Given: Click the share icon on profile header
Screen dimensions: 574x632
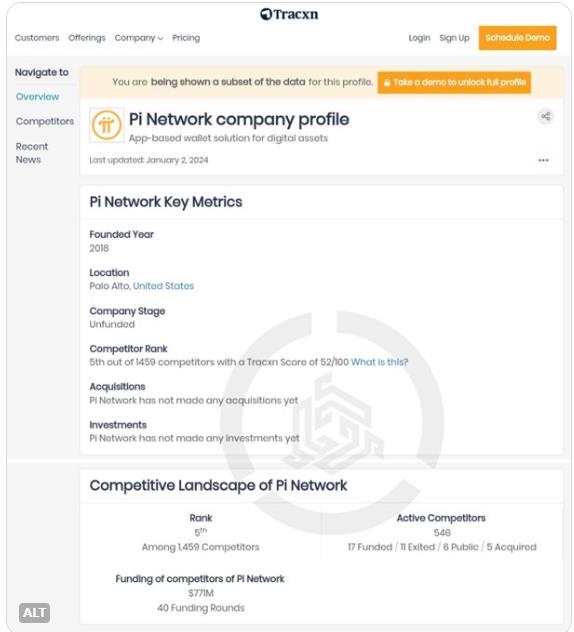Looking at the screenshot, I should (x=545, y=116).
